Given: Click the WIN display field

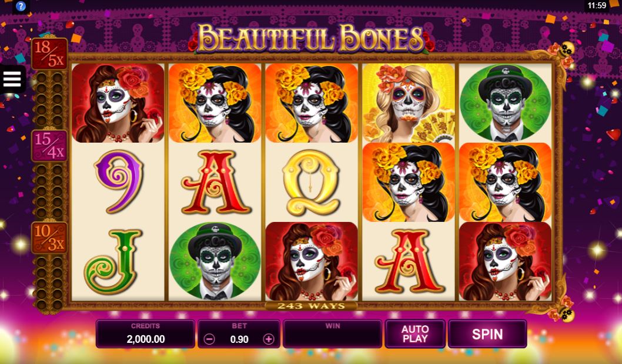Looking at the screenshot, I should tap(332, 334).
